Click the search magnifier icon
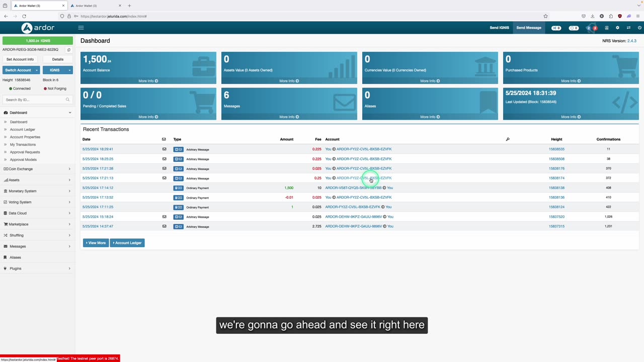644x362 pixels. tap(67, 100)
